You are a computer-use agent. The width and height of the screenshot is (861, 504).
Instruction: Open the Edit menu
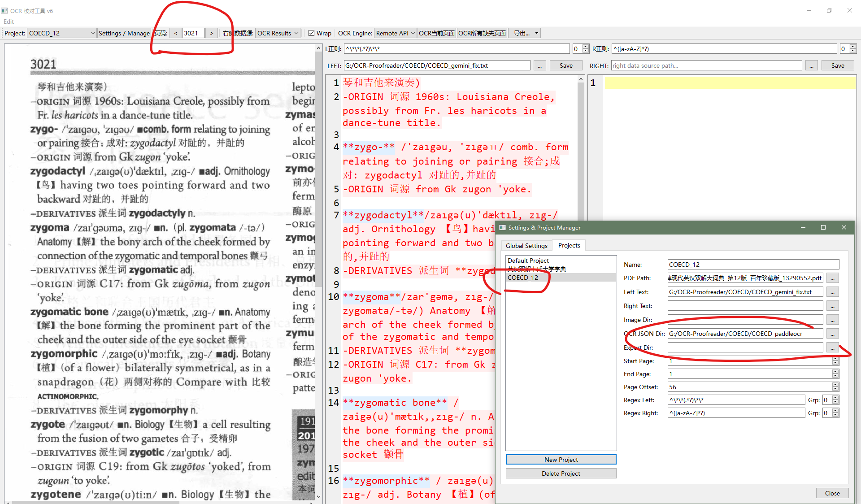coord(9,22)
